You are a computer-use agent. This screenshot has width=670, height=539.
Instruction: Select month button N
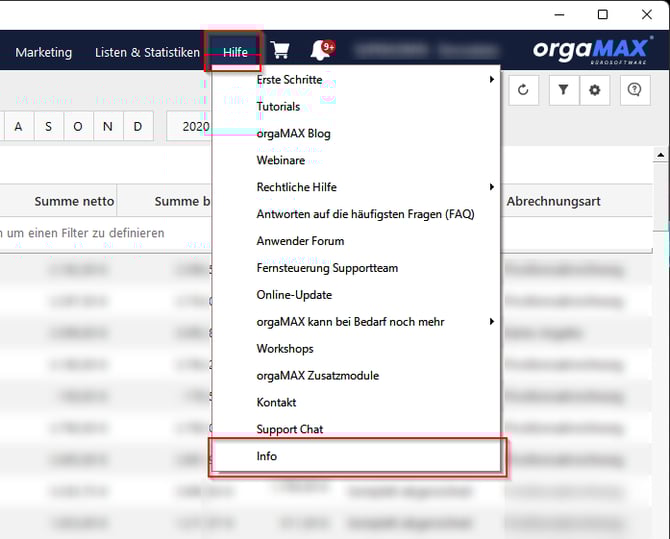pos(108,127)
